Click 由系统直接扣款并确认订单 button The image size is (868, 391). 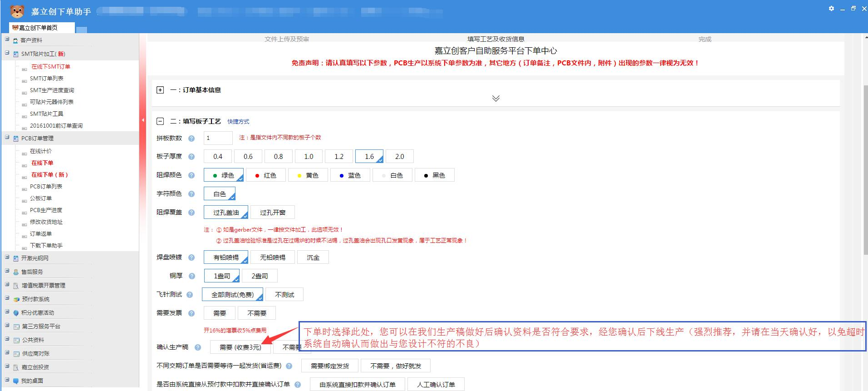coord(358,385)
